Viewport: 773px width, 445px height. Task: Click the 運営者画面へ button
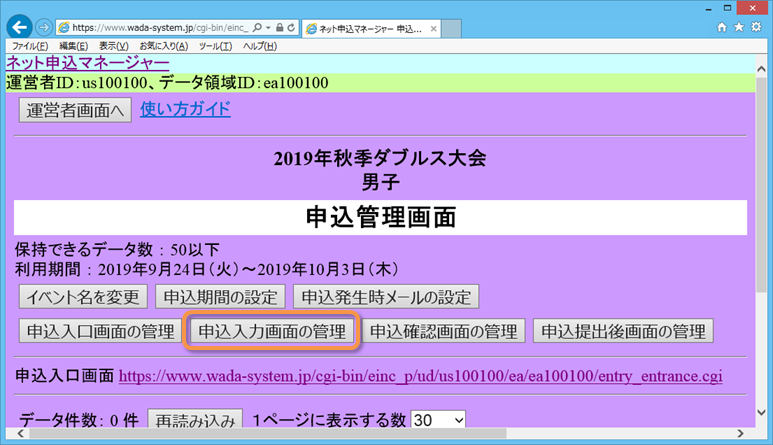[x=75, y=110]
